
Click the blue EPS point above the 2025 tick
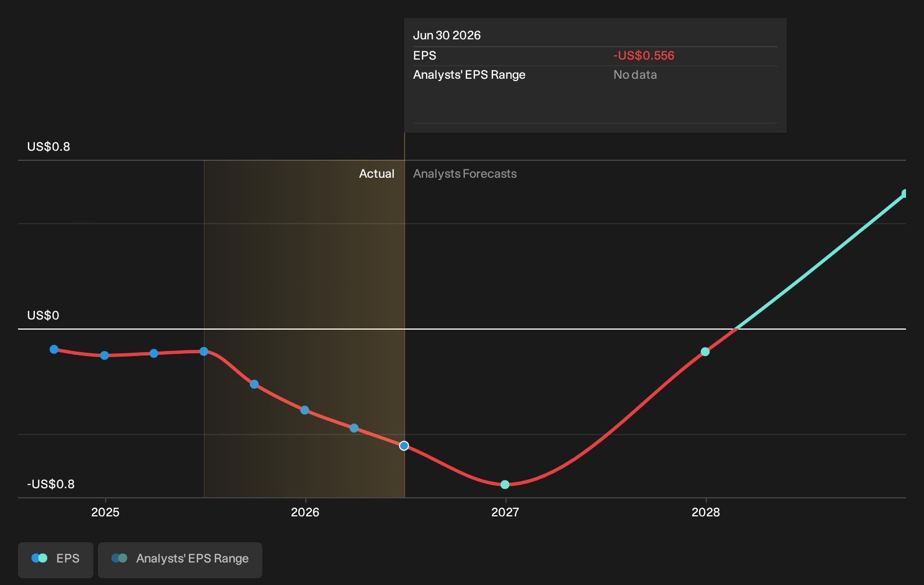(x=104, y=355)
